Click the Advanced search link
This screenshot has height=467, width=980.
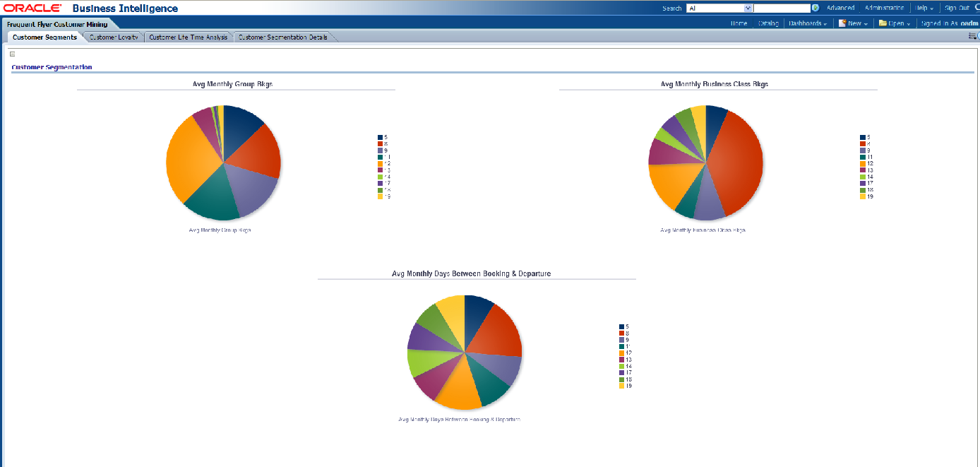[840, 8]
